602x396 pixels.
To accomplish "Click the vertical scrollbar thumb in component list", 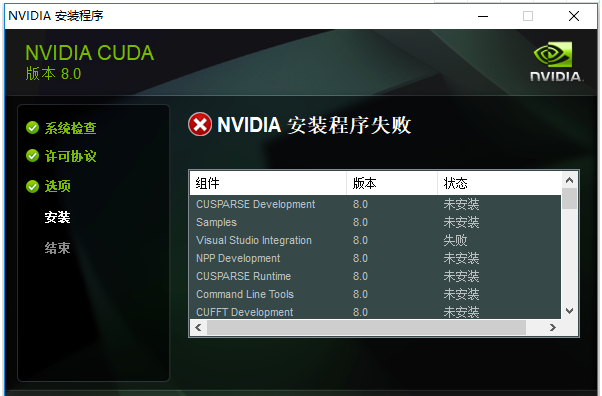I will 569,199.
